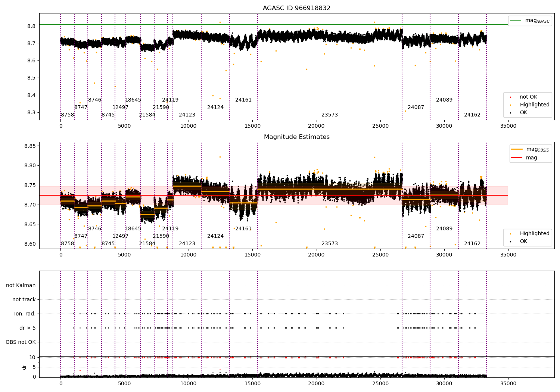
Task: Click obsid label 24161 in AGASC ID plot
Action: click(x=243, y=100)
